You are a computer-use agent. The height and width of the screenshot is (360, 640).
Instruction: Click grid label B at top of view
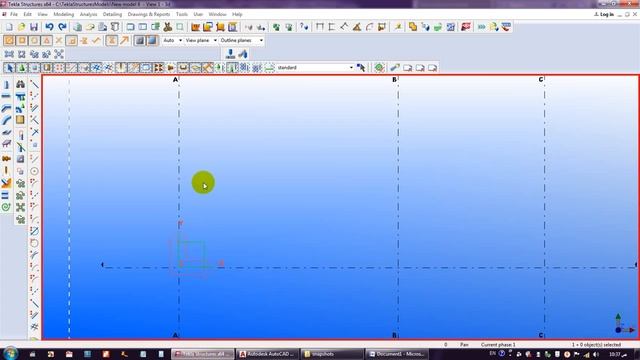point(394,80)
